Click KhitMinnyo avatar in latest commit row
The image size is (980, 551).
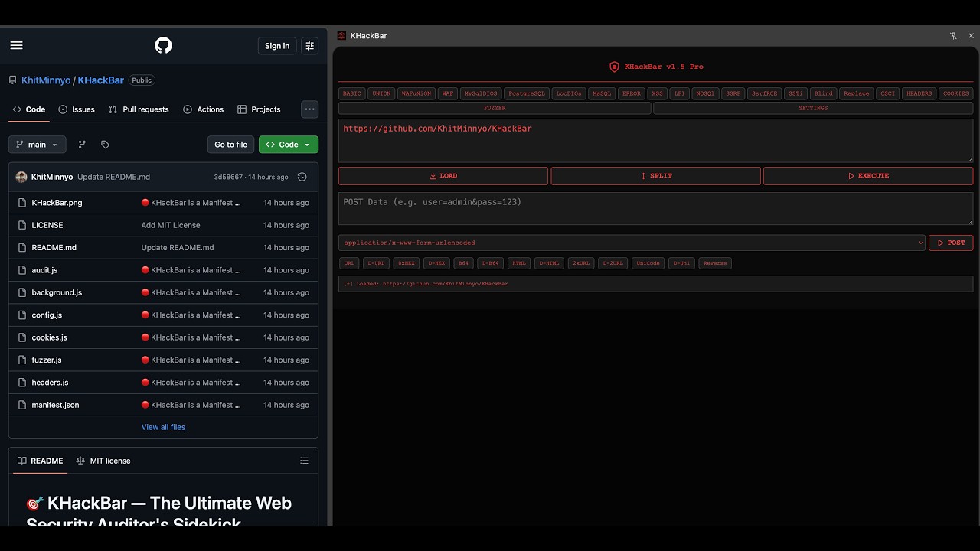21,177
